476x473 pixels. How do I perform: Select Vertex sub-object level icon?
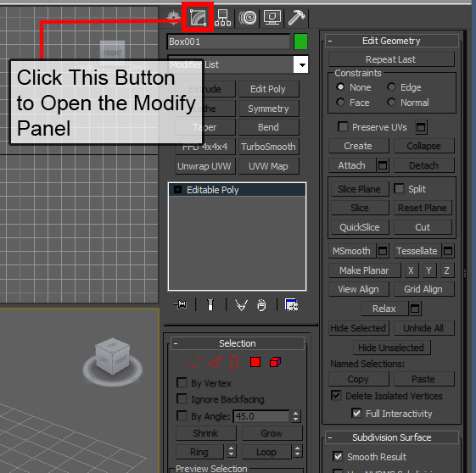pos(194,362)
